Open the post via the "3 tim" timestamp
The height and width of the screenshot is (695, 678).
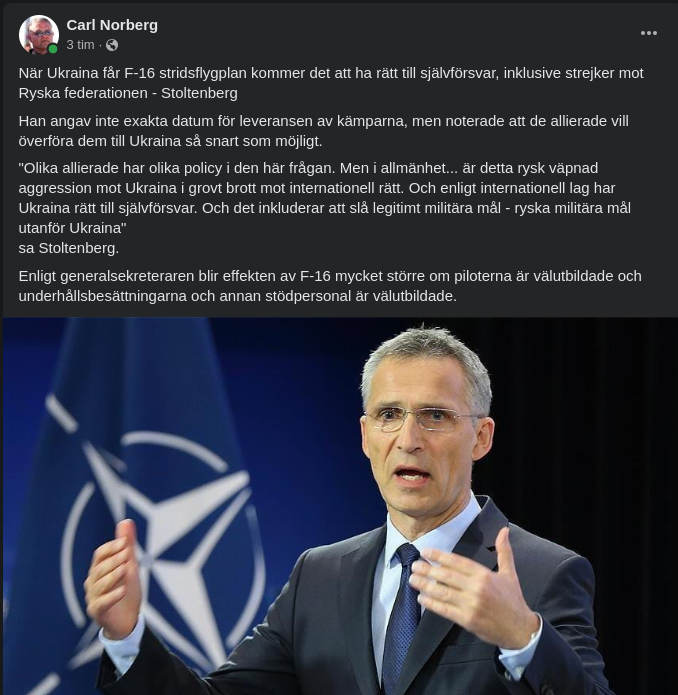coord(80,45)
